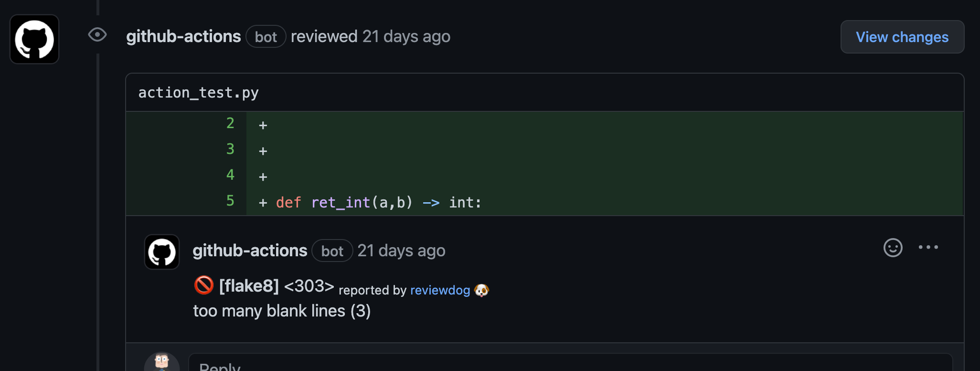Open the emoji reaction picker

point(893,248)
